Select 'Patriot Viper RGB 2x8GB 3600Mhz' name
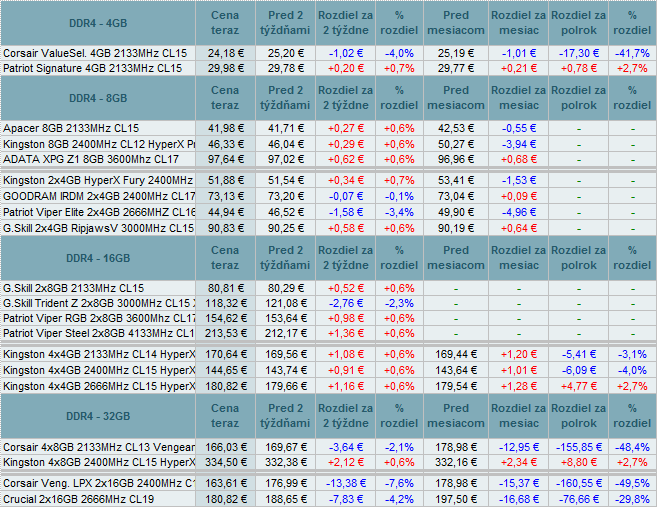 [99, 318]
